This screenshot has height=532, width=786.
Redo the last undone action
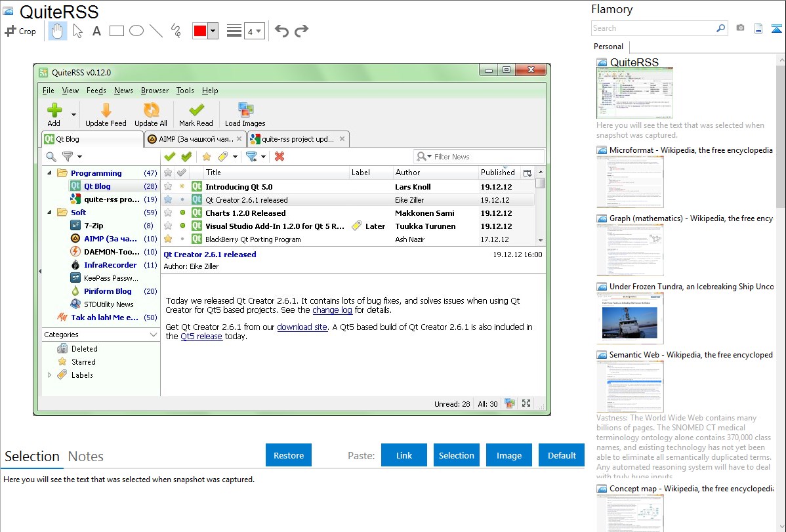pyautogui.click(x=301, y=31)
